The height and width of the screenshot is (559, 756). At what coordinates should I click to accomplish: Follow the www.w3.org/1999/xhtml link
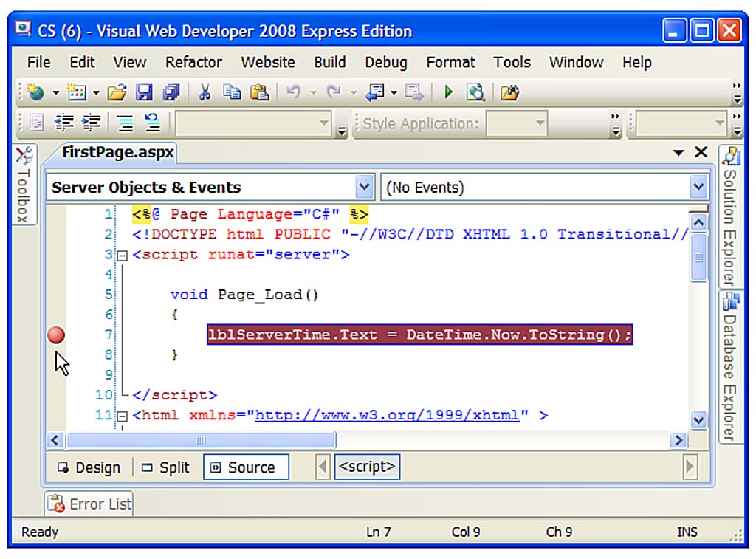[387, 415]
